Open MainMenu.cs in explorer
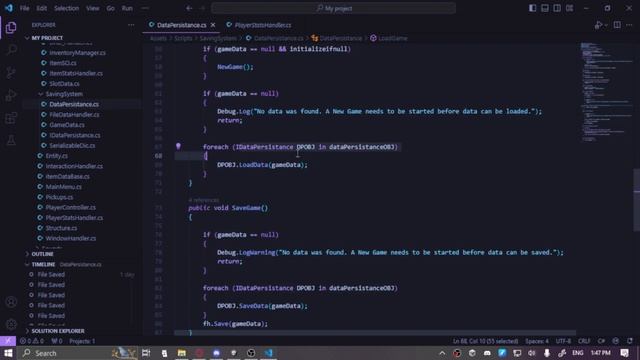 pyautogui.click(x=63, y=187)
